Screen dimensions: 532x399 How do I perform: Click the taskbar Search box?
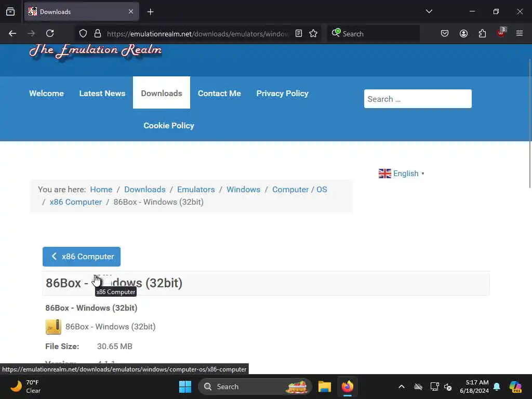click(255, 387)
